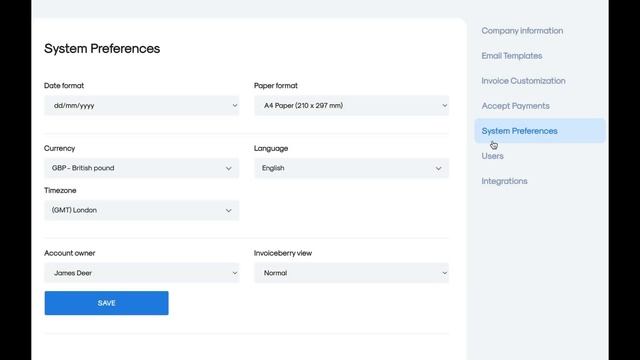Select System Preferences in sidebar
Image resolution: width=640 pixels, height=360 pixels.
coord(540,131)
